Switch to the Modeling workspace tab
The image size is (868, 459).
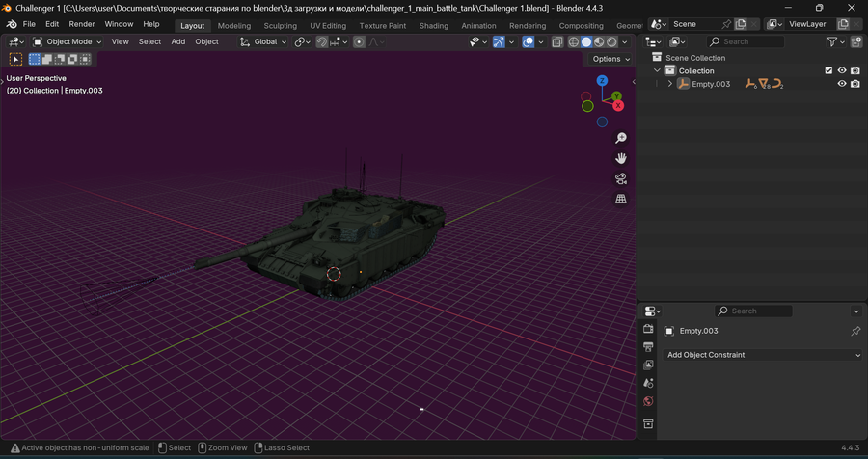[x=234, y=25]
